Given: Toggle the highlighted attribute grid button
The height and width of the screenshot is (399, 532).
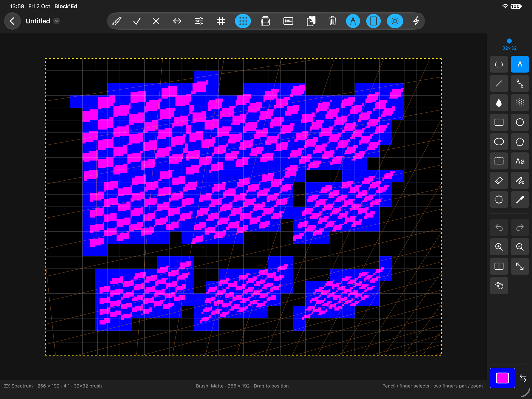Looking at the screenshot, I should [x=243, y=21].
